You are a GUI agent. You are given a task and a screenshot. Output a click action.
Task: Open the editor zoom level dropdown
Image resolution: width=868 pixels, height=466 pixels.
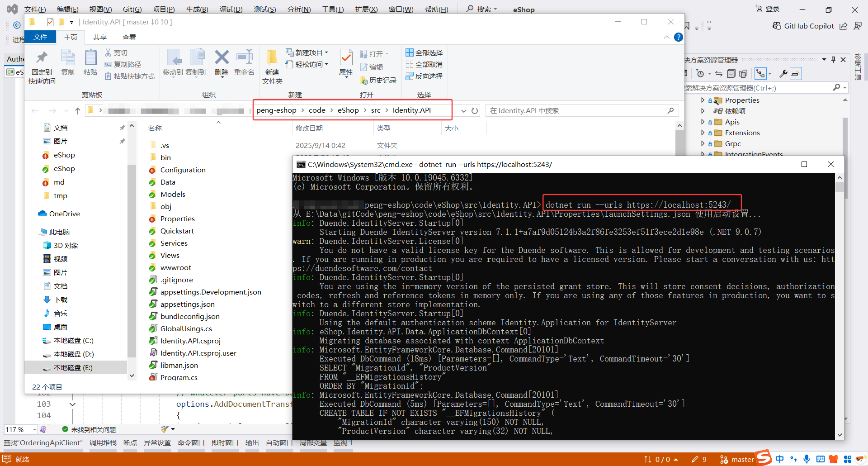[x=34, y=429]
